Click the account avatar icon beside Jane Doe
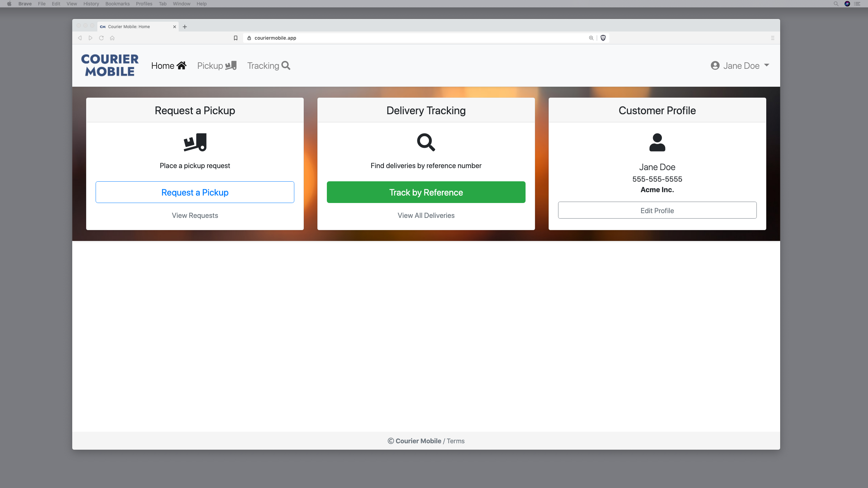This screenshot has width=868, height=488. click(715, 65)
